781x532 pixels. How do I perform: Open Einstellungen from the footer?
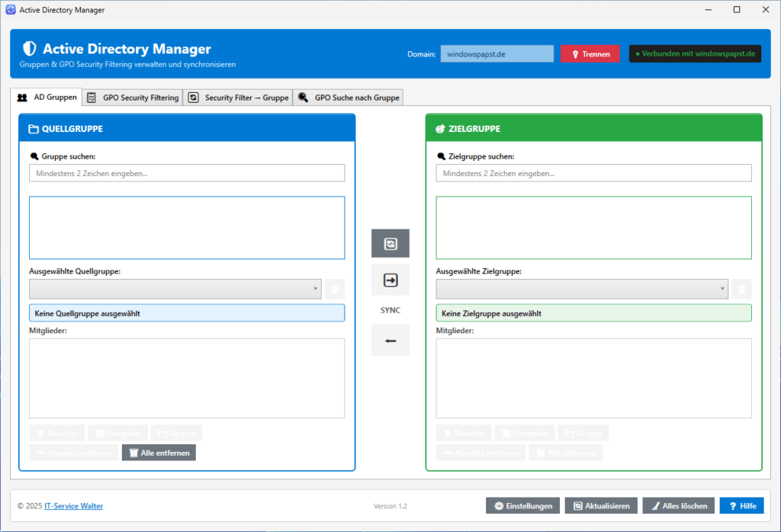(x=523, y=506)
